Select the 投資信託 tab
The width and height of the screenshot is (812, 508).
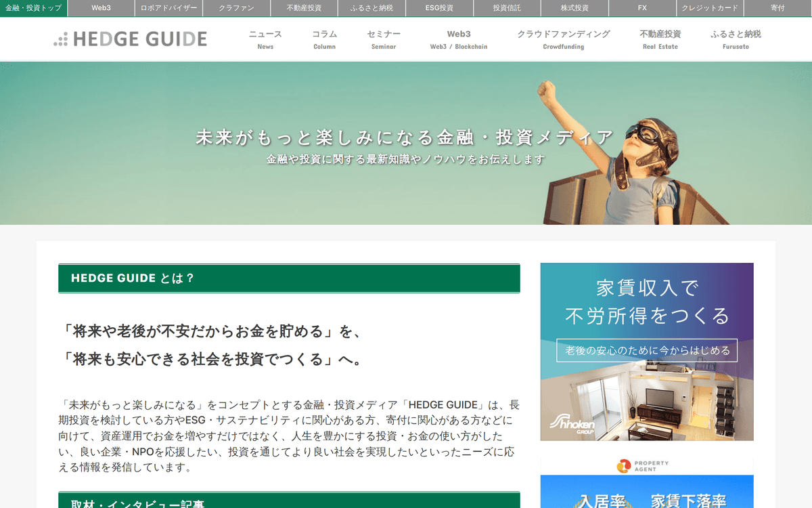click(507, 8)
